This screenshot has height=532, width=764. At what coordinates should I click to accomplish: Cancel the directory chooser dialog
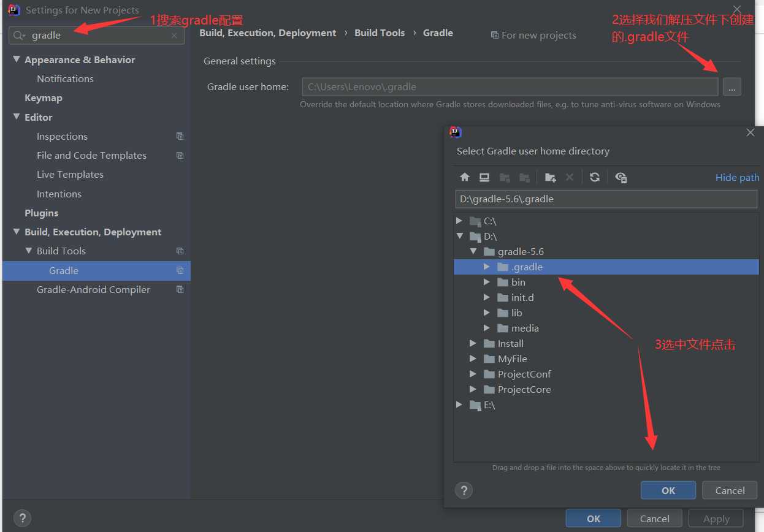point(730,490)
